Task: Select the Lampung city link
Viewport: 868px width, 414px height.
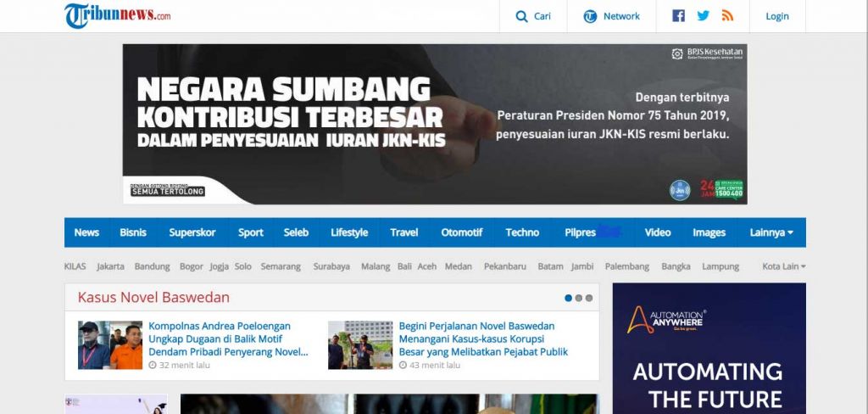Action: click(x=721, y=266)
